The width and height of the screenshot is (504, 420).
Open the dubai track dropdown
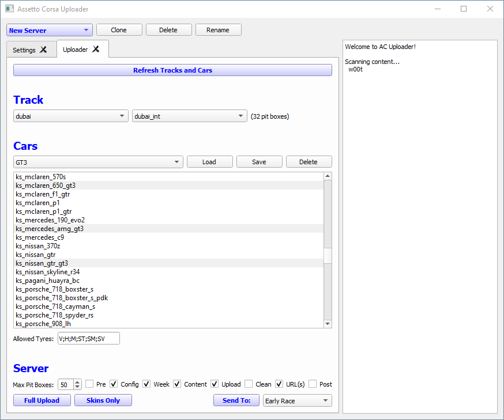(x=71, y=116)
